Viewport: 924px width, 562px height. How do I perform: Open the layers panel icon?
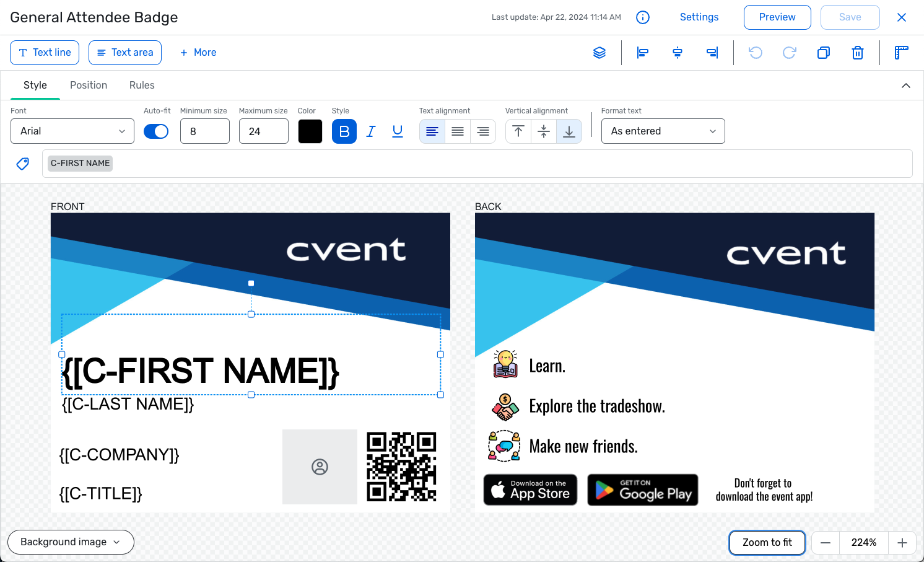click(x=599, y=53)
